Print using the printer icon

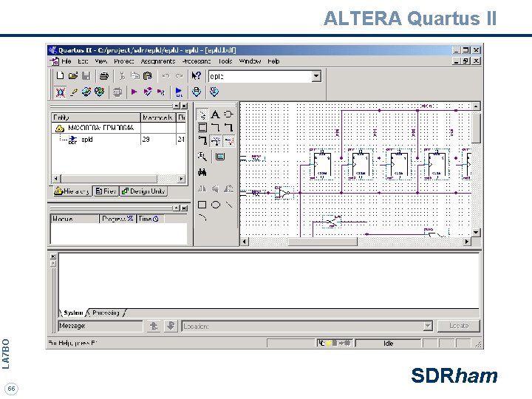point(104,75)
